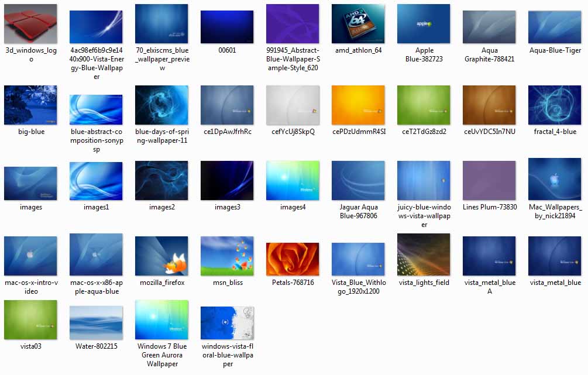Choose the vista_lights_field thumbnail
The width and height of the screenshot is (588, 375).
pyautogui.click(x=424, y=254)
